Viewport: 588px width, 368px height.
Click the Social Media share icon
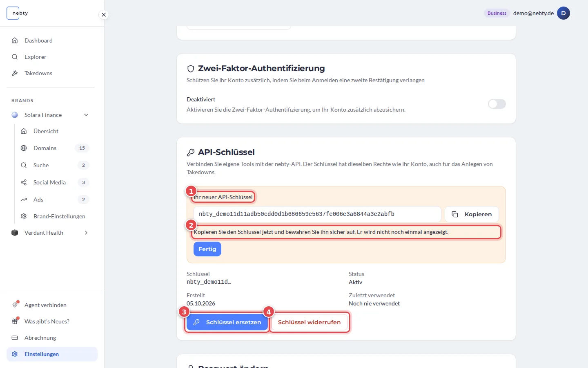tap(24, 182)
